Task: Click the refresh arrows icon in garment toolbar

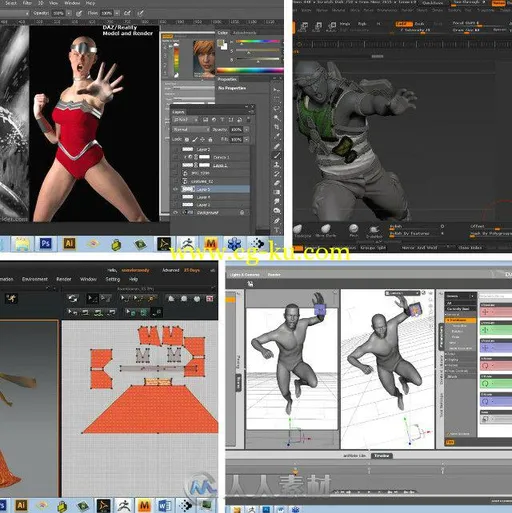Action: click(73, 298)
